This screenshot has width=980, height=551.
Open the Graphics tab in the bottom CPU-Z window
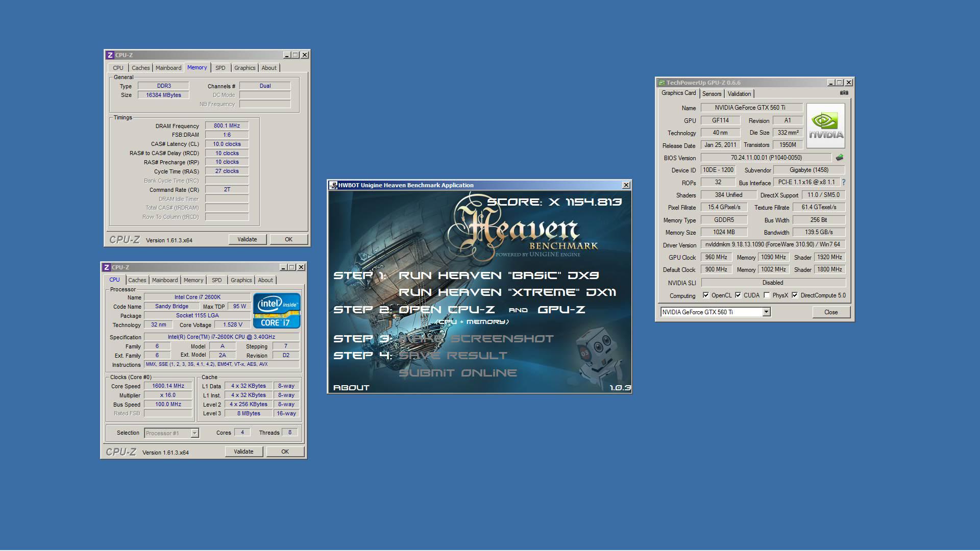coord(241,280)
